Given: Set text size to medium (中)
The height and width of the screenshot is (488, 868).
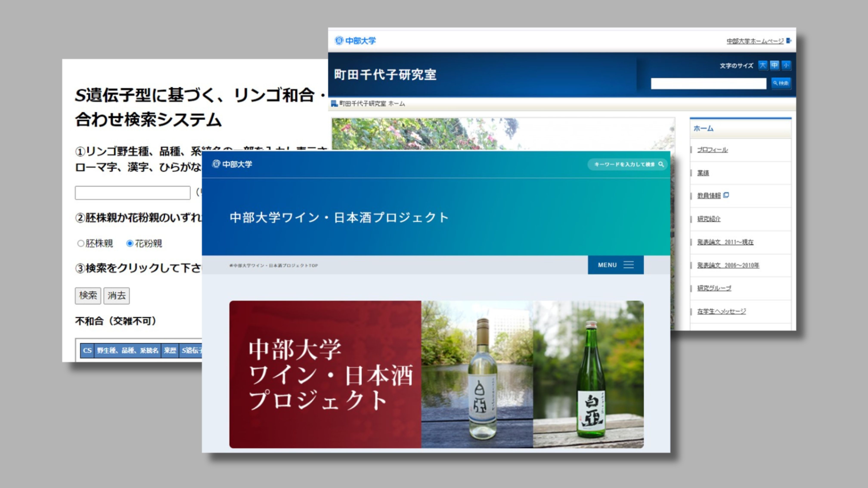Looking at the screenshot, I should coord(774,65).
